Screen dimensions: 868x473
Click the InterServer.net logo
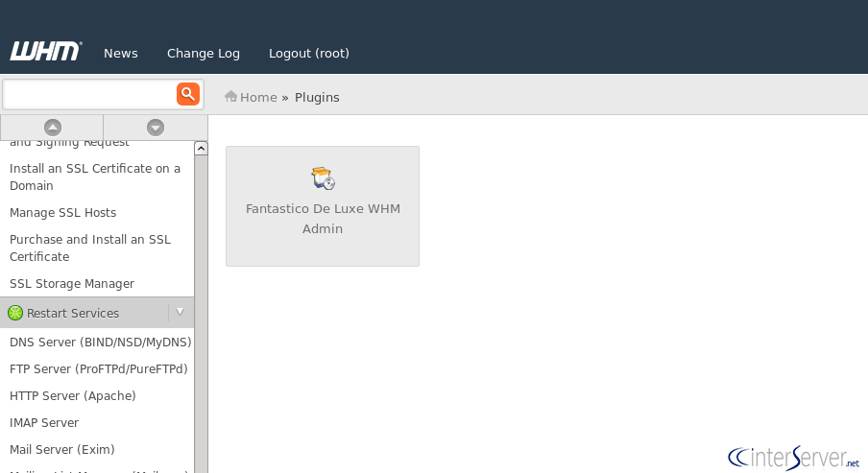tap(794, 458)
